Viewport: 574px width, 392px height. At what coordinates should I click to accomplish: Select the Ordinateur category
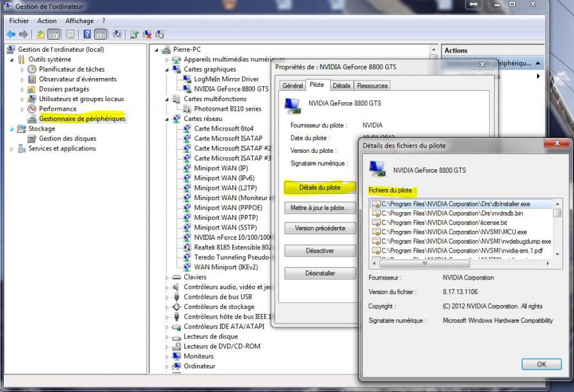tap(200, 366)
